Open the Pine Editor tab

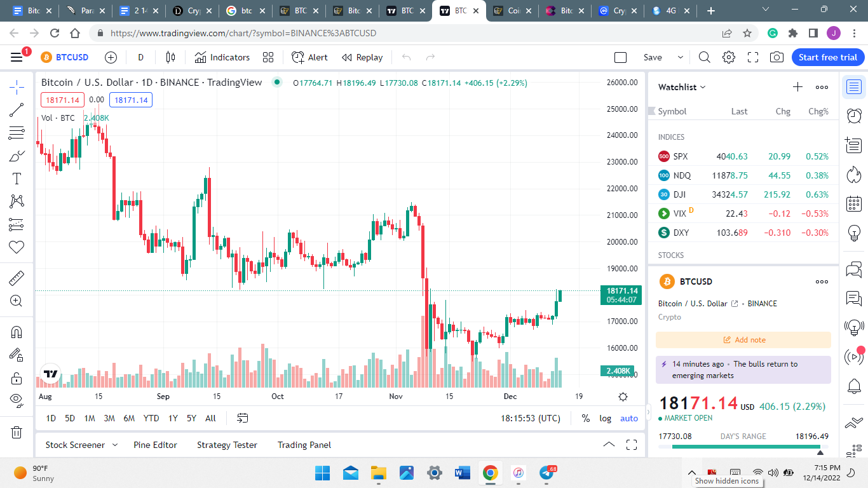[x=155, y=445]
